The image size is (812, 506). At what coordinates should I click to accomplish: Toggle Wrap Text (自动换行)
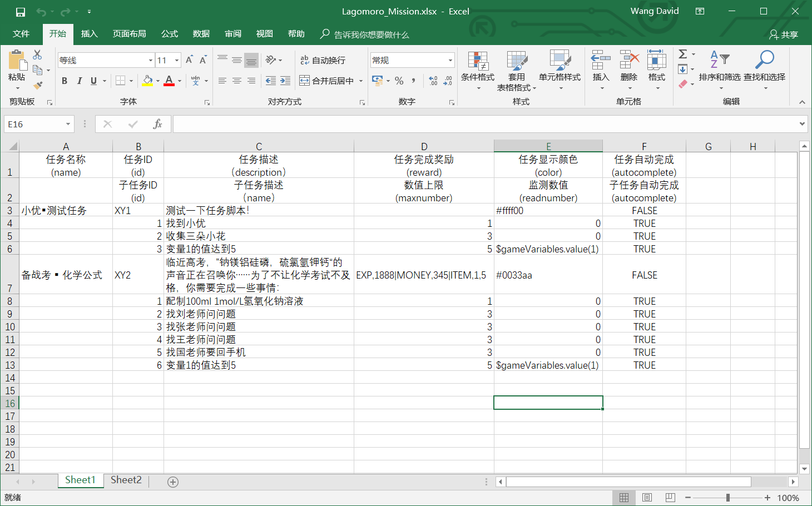tap(323, 60)
